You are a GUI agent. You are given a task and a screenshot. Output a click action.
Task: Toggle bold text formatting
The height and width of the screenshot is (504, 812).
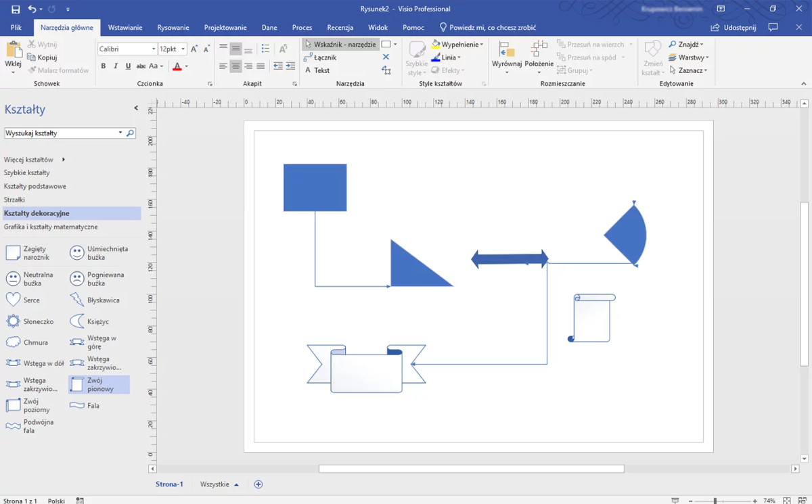103,66
